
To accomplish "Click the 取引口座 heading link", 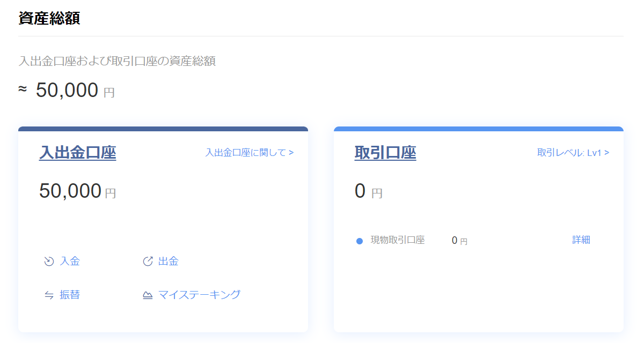I will (385, 153).
